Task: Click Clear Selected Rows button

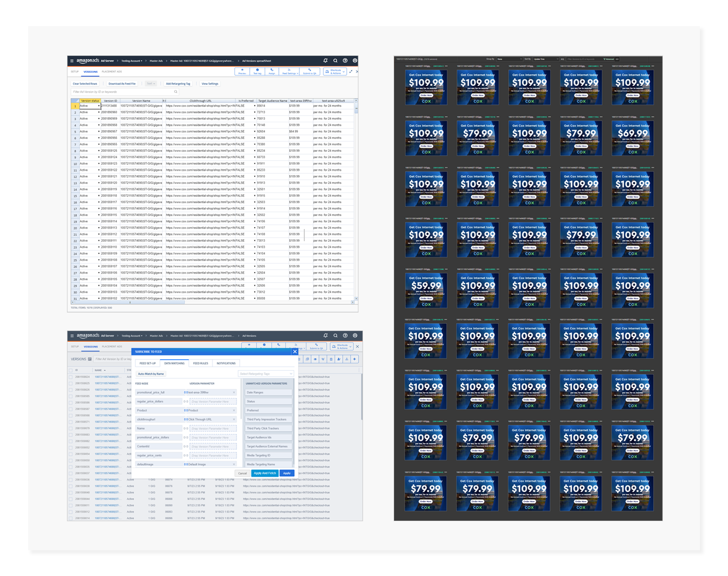Action: [85, 83]
